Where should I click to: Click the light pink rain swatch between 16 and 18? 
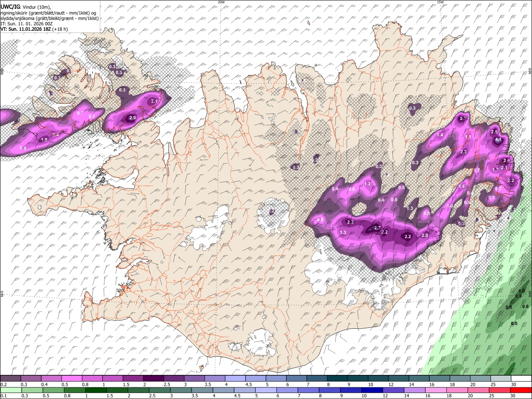click(x=436, y=390)
